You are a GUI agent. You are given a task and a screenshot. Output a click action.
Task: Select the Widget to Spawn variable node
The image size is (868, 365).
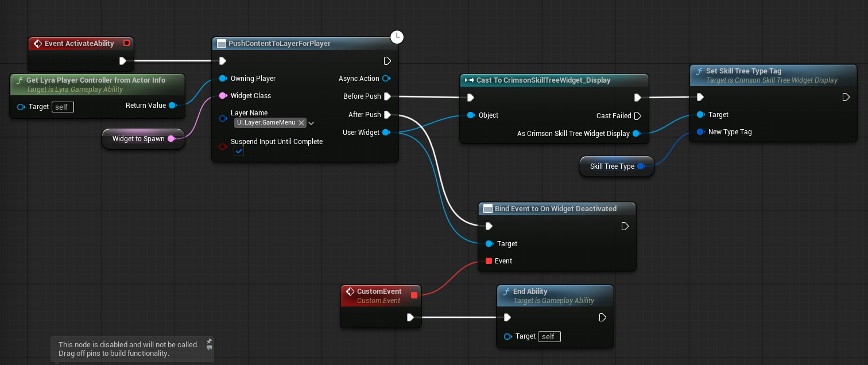[144, 139]
